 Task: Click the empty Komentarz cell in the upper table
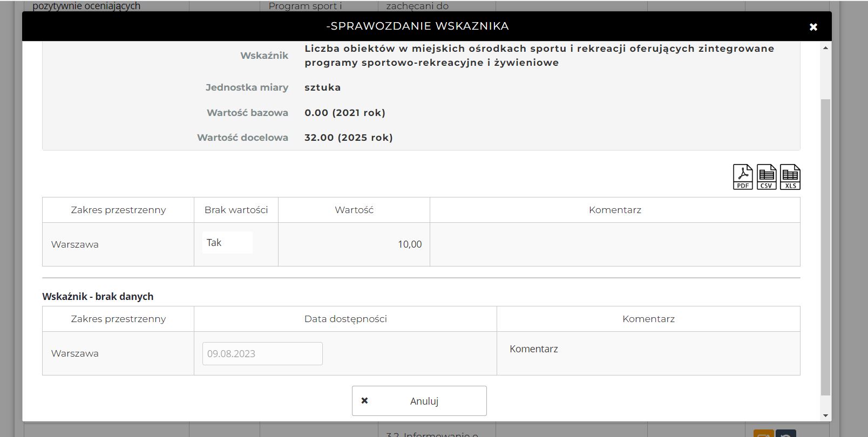point(615,244)
